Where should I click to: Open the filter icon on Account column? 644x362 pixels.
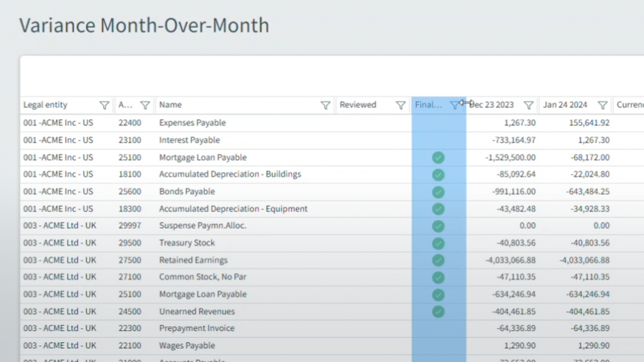pyautogui.click(x=145, y=105)
